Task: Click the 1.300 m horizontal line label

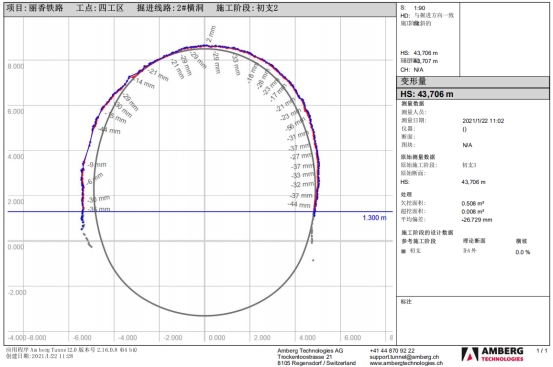Action: point(374,218)
